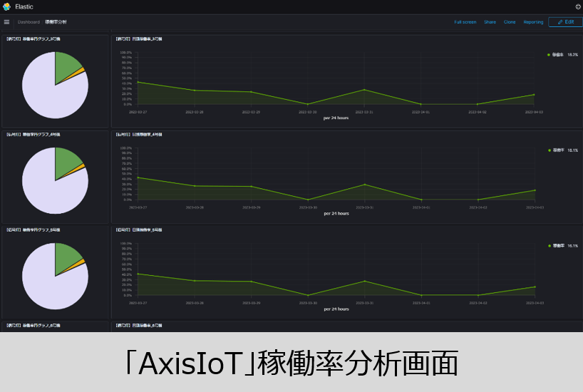The width and height of the screenshot is (583, 392).
Task: Select the second line chart panel title
Action: click(x=138, y=134)
